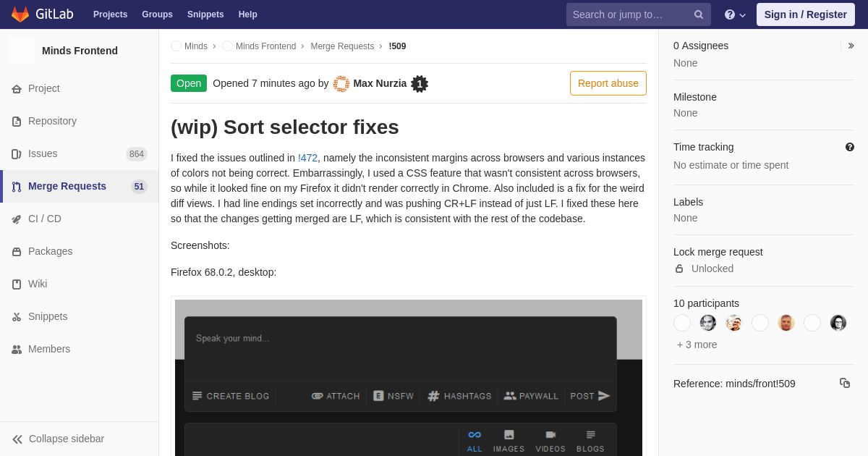Collapse the right sidebar with double chevron
The image size is (868, 456).
[851, 46]
